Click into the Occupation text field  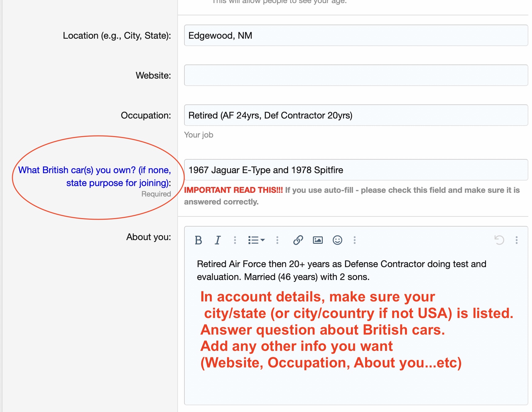point(356,115)
